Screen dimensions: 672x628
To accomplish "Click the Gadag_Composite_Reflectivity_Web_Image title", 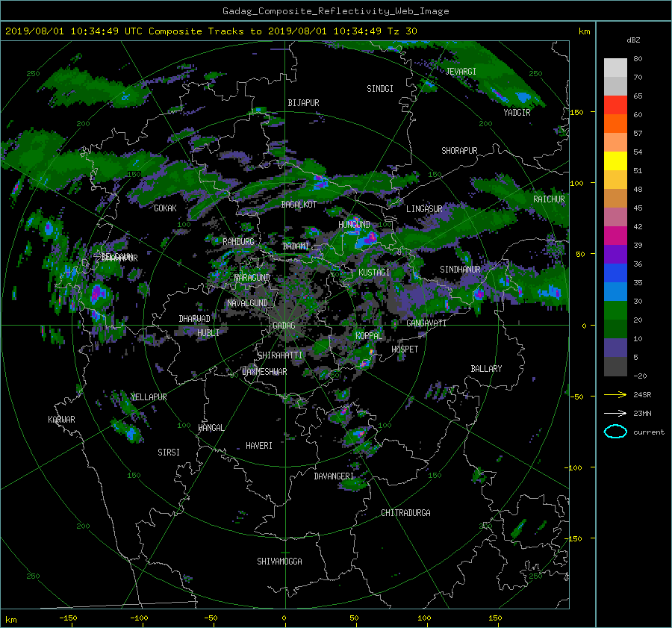I will [335, 11].
